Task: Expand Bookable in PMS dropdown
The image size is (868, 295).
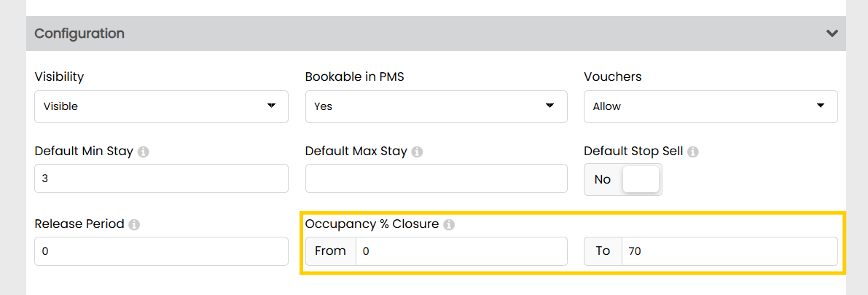Action: [x=437, y=106]
